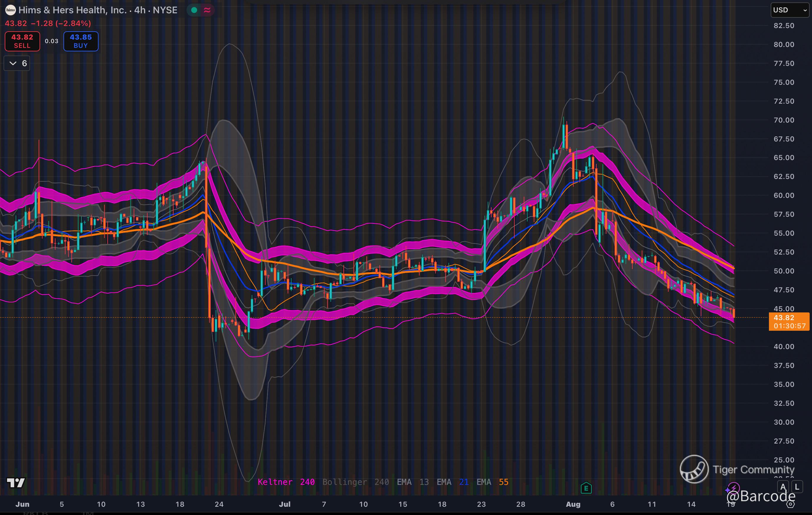Screen dimensions: 812x515
Task: Toggle log scale with L button
Action: point(797,487)
